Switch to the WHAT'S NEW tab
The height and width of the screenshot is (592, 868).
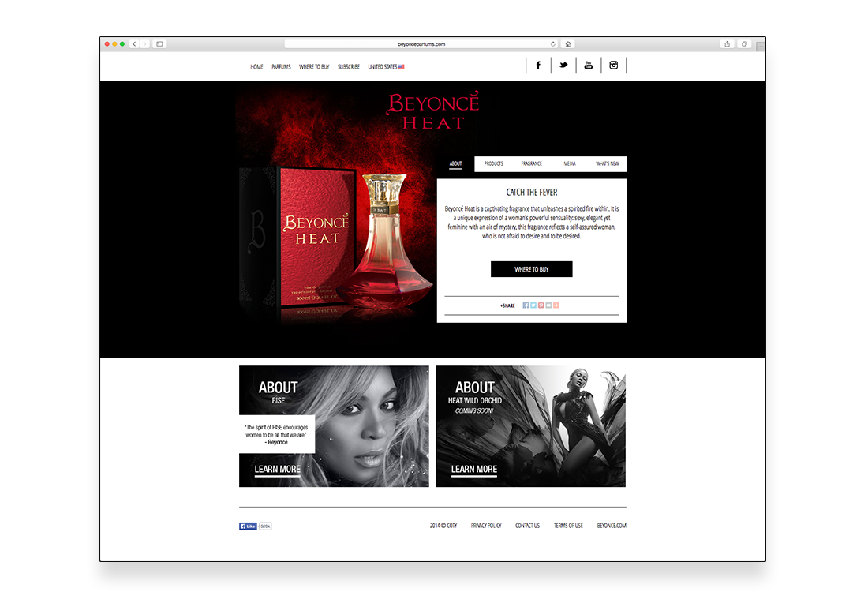tap(608, 164)
